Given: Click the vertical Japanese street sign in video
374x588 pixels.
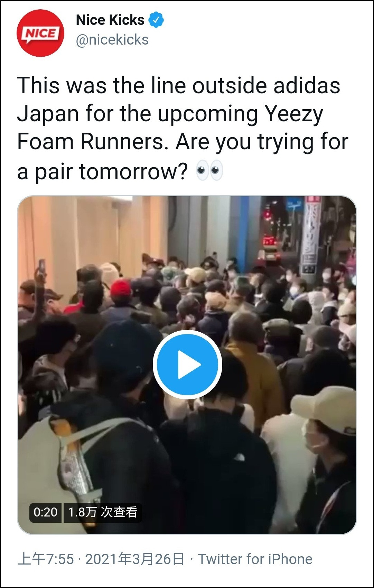Looking at the screenshot, I should pyautogui.click(x=312, y=235).
